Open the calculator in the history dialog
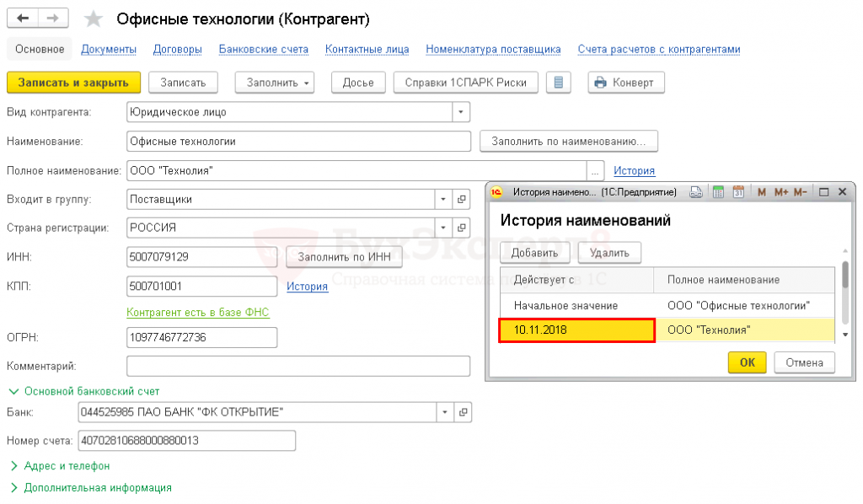This screenshot has height=504, width=863. [718, 192]
